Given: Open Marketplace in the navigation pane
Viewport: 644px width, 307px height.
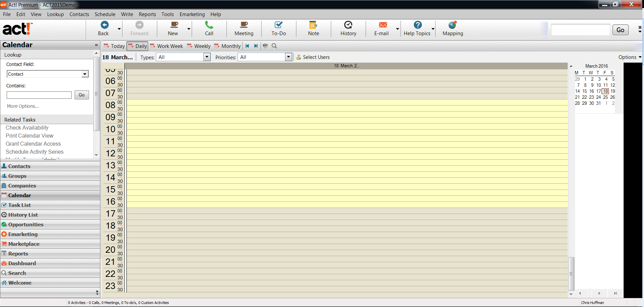Looking at the screenshot, I should (x=50, y=244).
